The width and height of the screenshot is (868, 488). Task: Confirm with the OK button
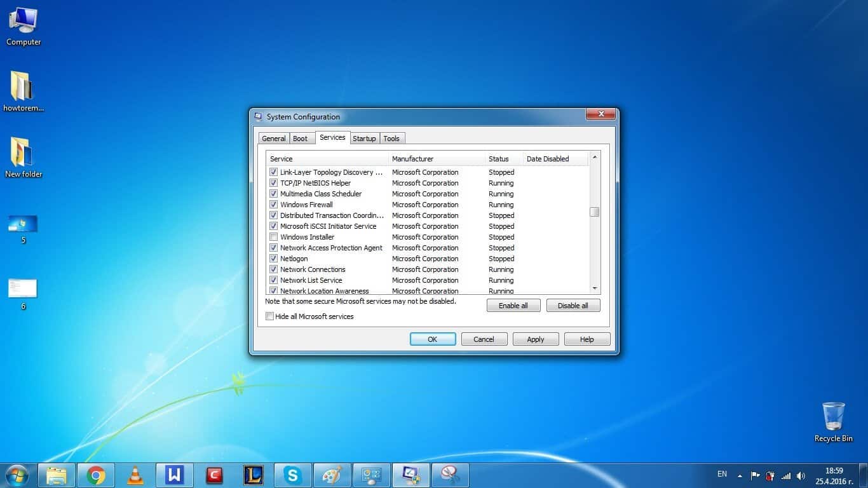tap(433, 339)
